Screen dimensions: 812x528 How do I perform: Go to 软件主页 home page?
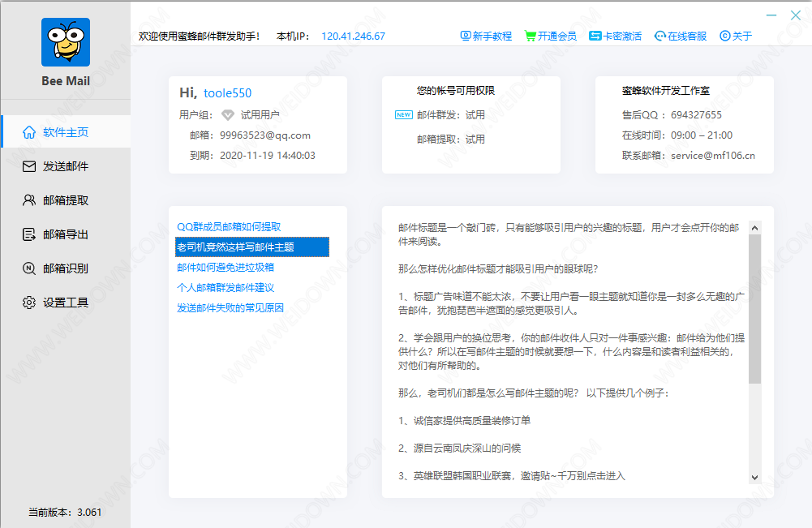65,132
